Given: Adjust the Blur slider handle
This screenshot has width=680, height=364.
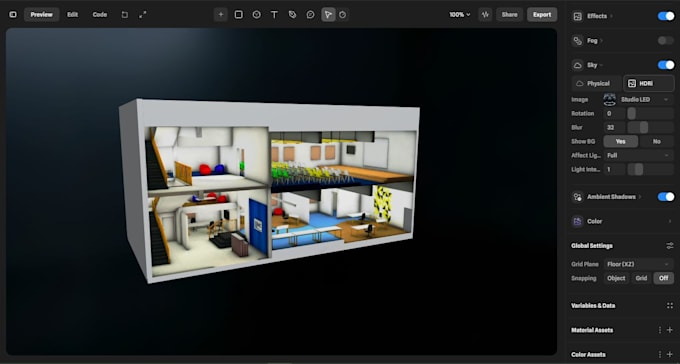Looking at the screenshot, I should coord(644,128).
